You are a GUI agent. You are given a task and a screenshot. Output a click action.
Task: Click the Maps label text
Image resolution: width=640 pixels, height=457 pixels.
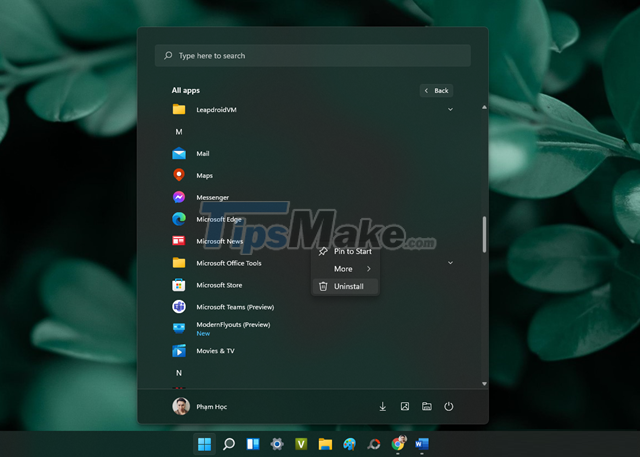[204, 175]
